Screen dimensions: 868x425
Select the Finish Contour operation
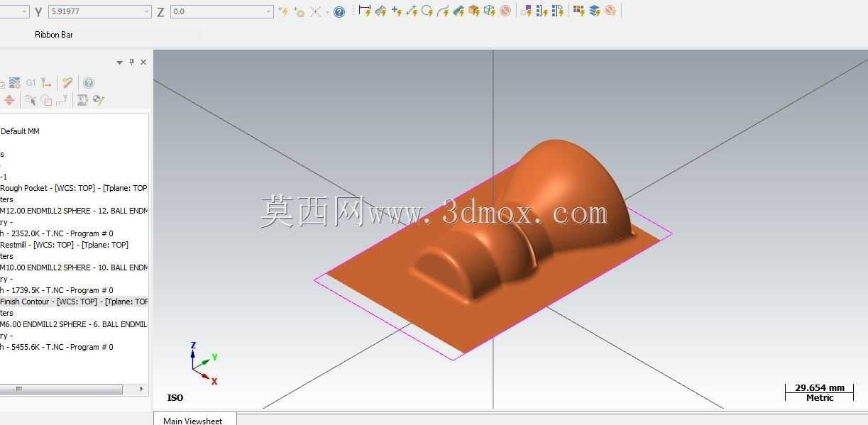pyautogui.click(x=74, y=302)
